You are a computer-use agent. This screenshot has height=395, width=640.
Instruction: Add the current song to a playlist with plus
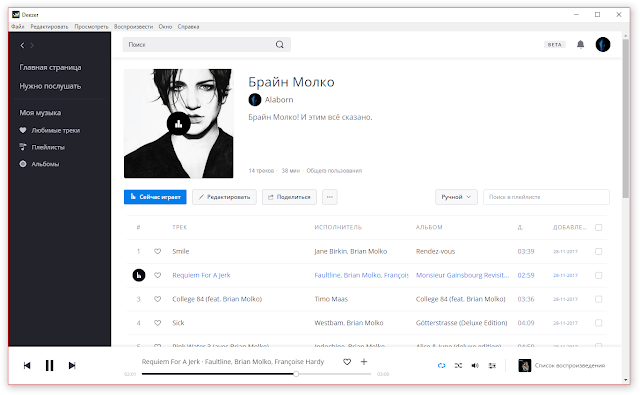click(364, 362)
